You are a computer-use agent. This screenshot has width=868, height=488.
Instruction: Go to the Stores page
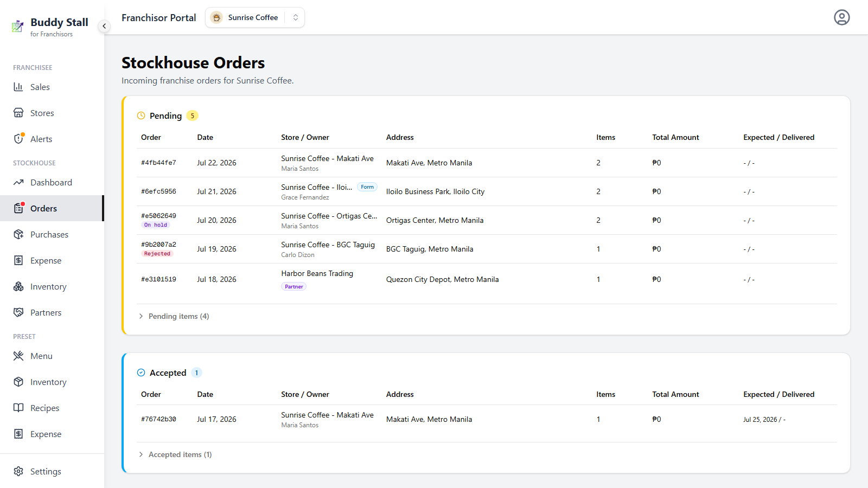click(x=52, y=113)
